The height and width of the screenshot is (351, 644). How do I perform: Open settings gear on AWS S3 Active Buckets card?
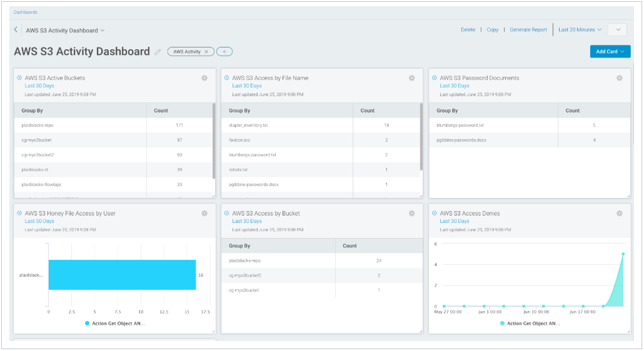pyautogui.click(x=204, y=78)
